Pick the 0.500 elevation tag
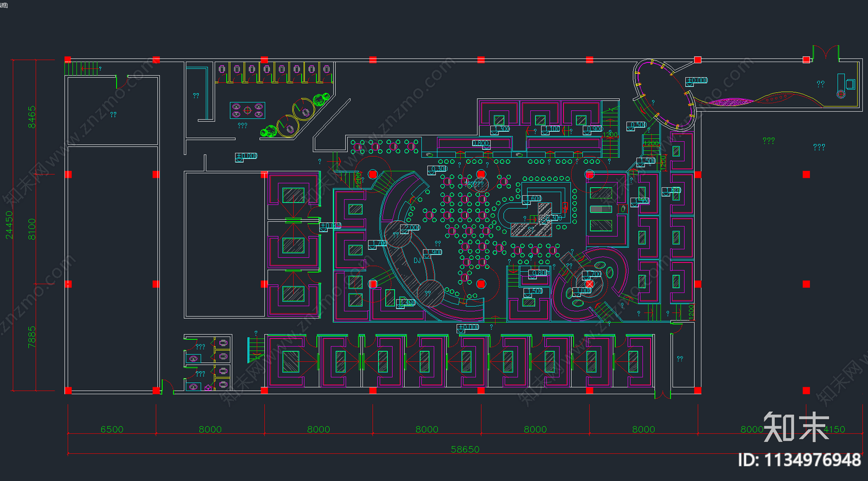The width and height of the screenshot is (868, 481). [636, 125]
